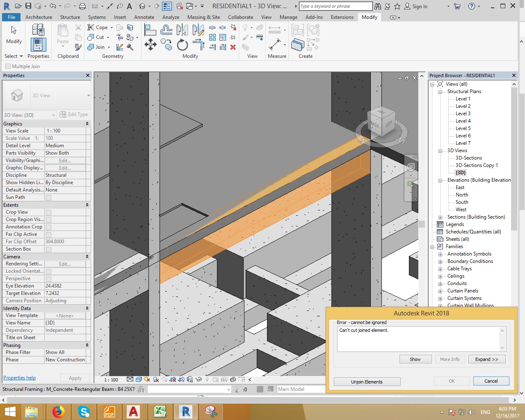Click the Unjoin Elements button
The height and width of the screenshot is (420, 525).
[367, 382]
